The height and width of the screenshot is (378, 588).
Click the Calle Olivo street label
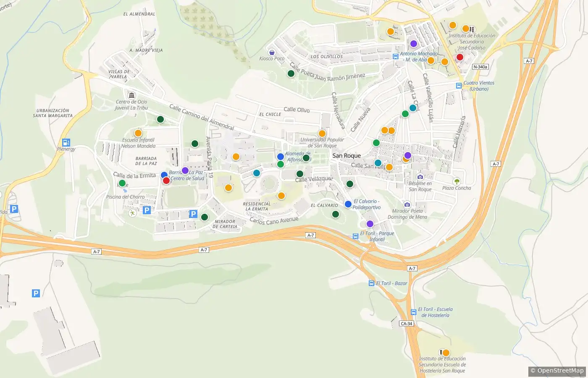pos(297,110)
